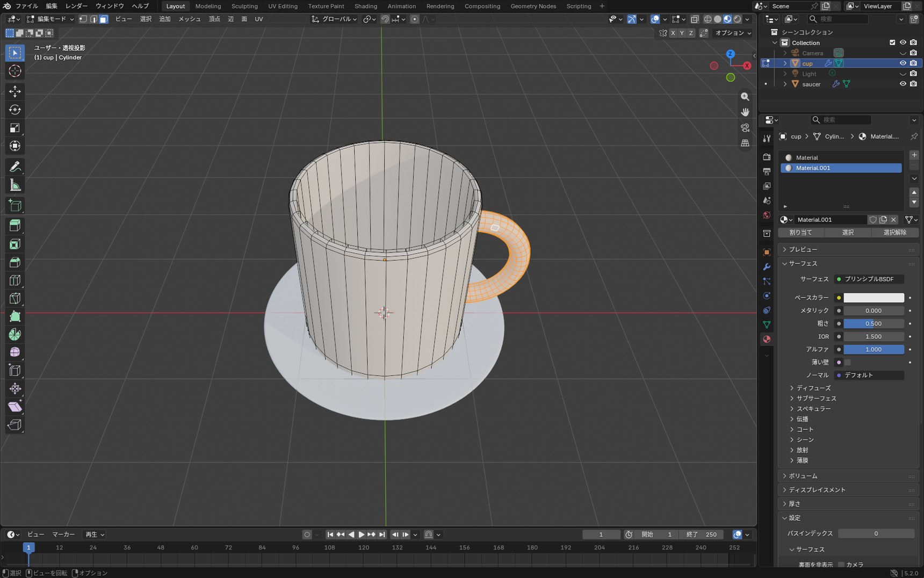
Task: Add a new material slot with plus
Action: pos(914,155)
